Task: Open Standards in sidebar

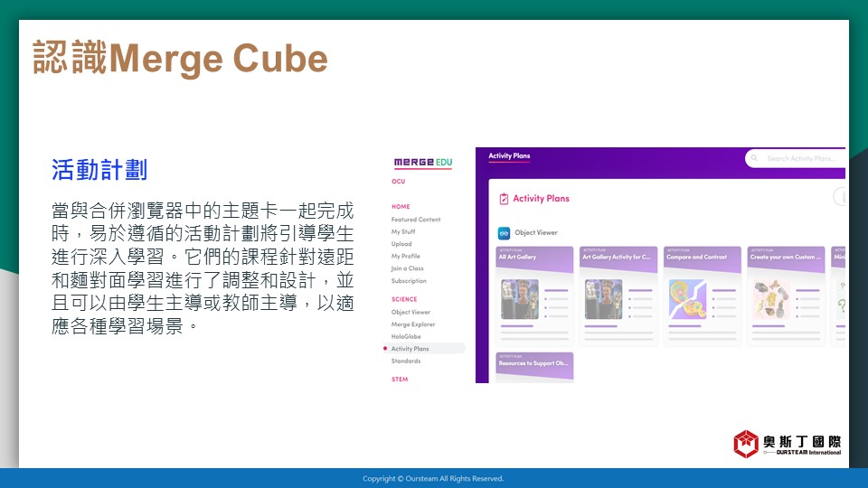Action: (x=406, y=361)
